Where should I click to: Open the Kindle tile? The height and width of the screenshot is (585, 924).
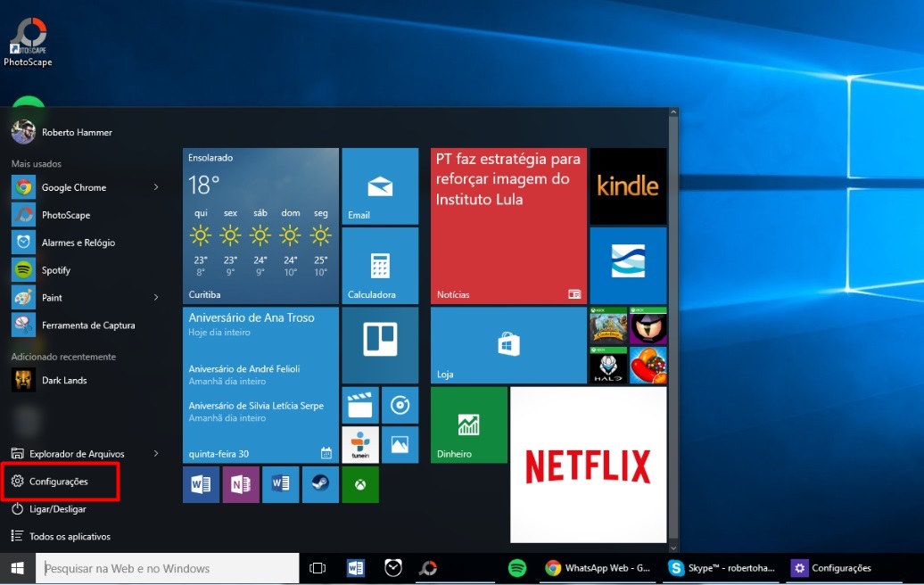(628, 186)
